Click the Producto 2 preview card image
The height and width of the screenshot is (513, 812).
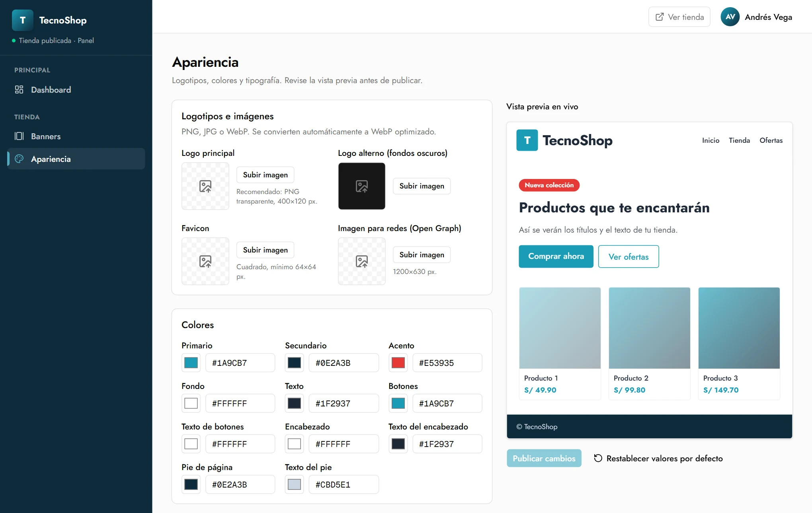[650, 328]
